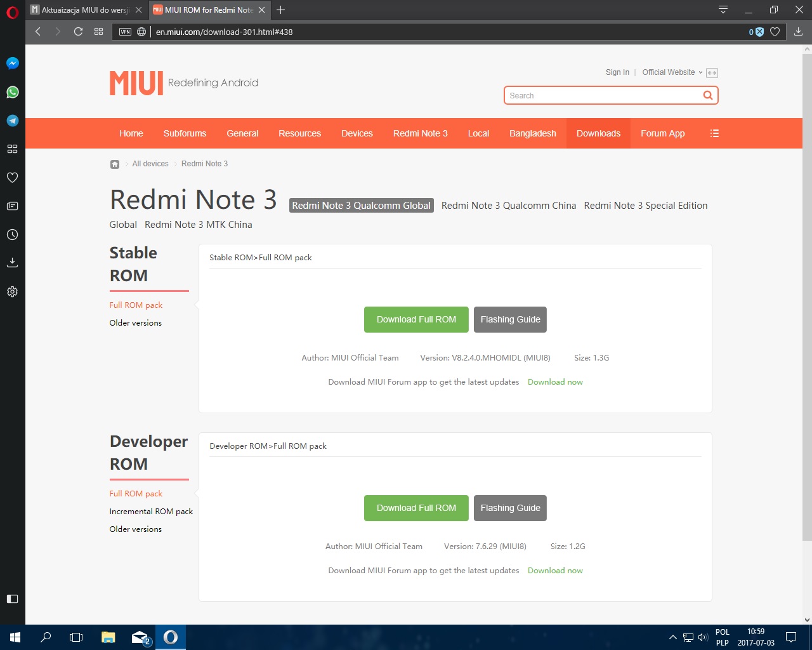The image size is (812, 650).
Task: Open History clock icon in sidebar
Action: click(x=12, y=234)
